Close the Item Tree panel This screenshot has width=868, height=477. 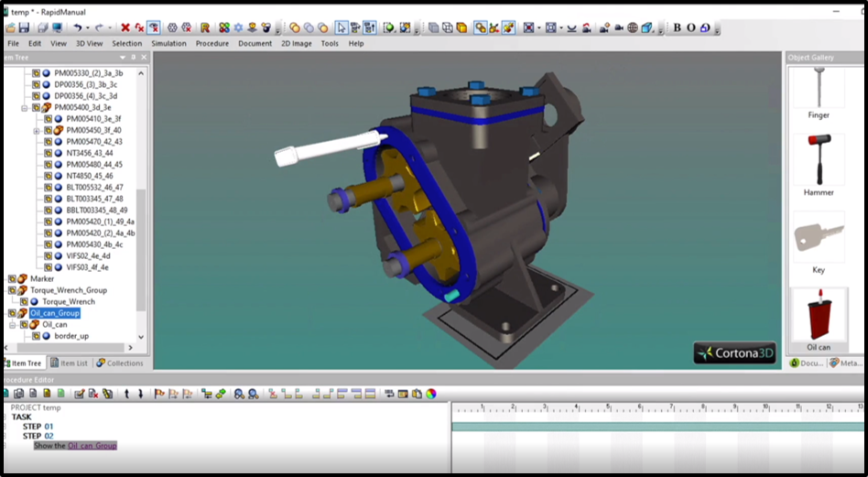click(x=144, y=58)
